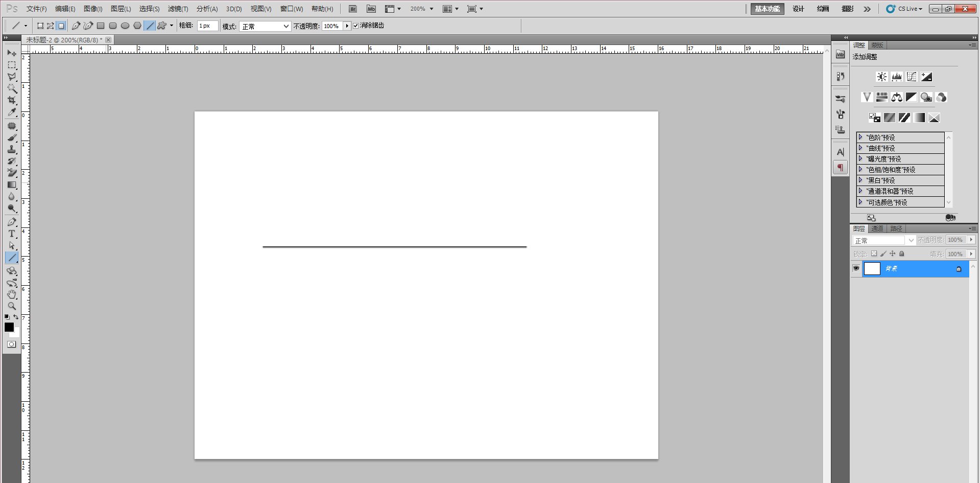Select the Eyedropper tool

point(12,112)
